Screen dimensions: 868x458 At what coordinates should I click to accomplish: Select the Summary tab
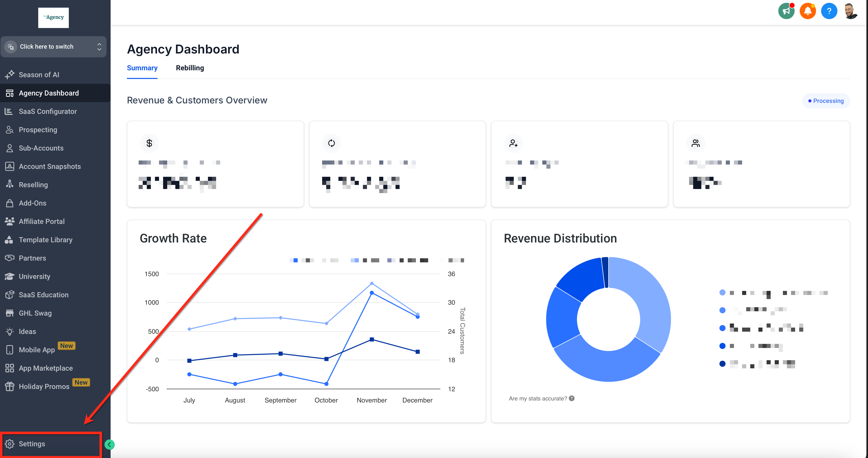[142, 68]
